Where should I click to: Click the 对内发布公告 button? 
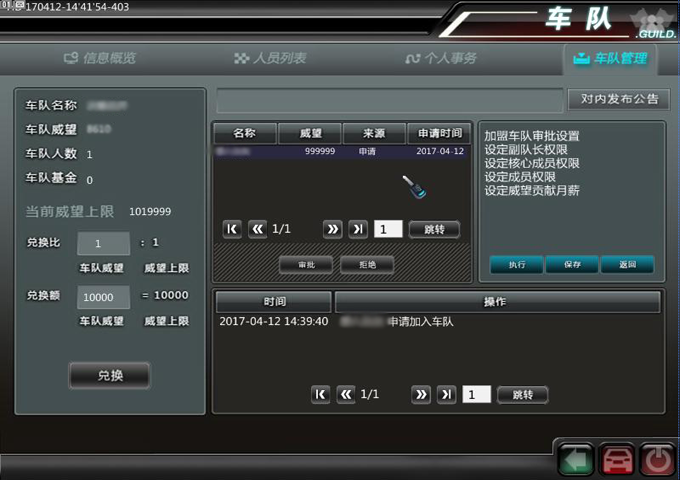(x=619, y=99)
